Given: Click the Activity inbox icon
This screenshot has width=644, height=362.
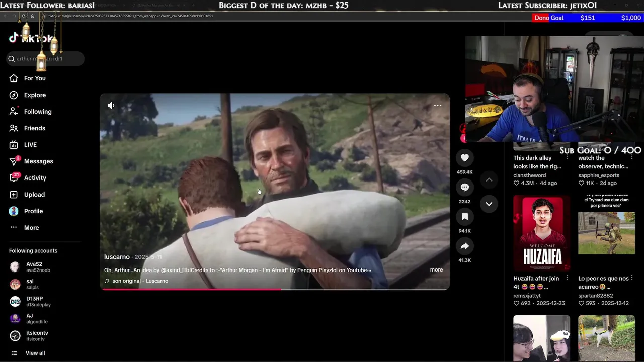Looking at the screenshot, I should (x=14, y=178).
